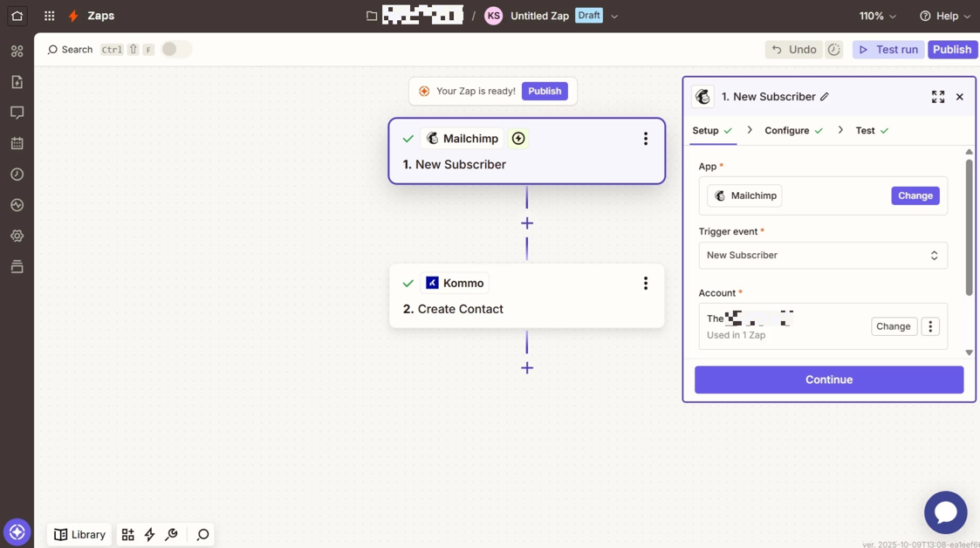
Task: Switch to the Test tab
Action: pos(865,131)
